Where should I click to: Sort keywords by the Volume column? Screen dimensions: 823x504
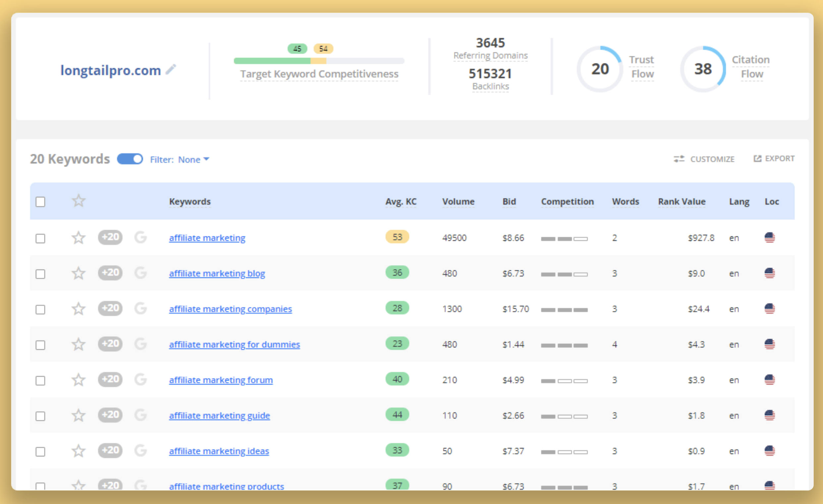coord(458,201)
